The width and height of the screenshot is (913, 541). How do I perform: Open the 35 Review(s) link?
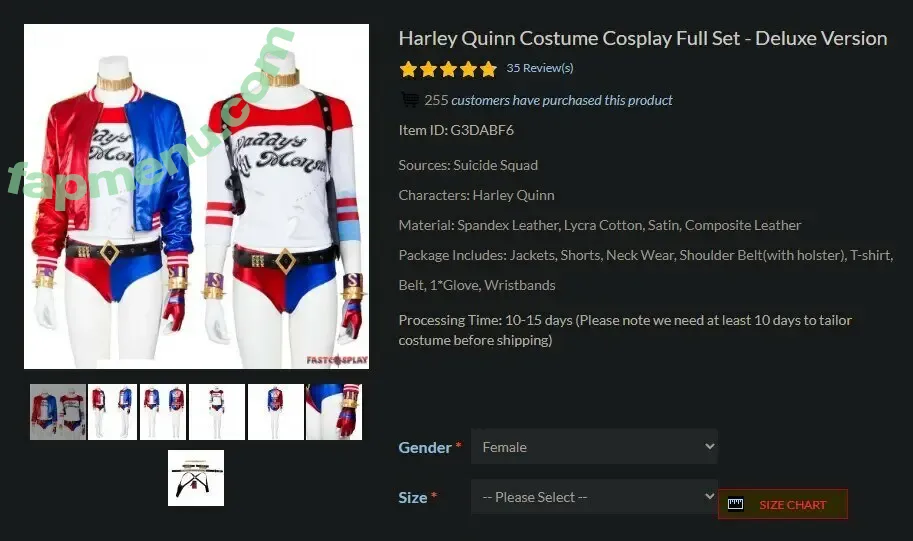[x=540, y=69]
